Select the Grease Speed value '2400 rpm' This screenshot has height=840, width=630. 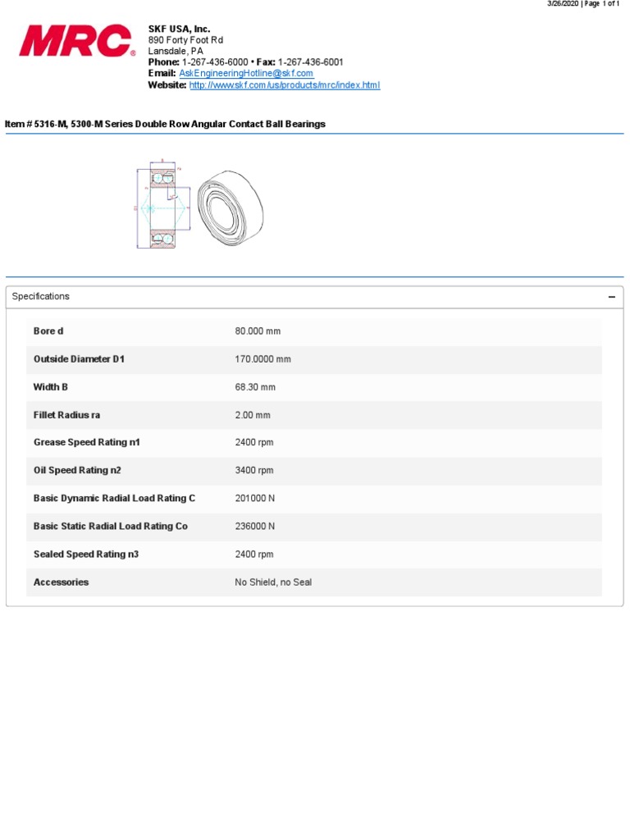coord(254,442)
